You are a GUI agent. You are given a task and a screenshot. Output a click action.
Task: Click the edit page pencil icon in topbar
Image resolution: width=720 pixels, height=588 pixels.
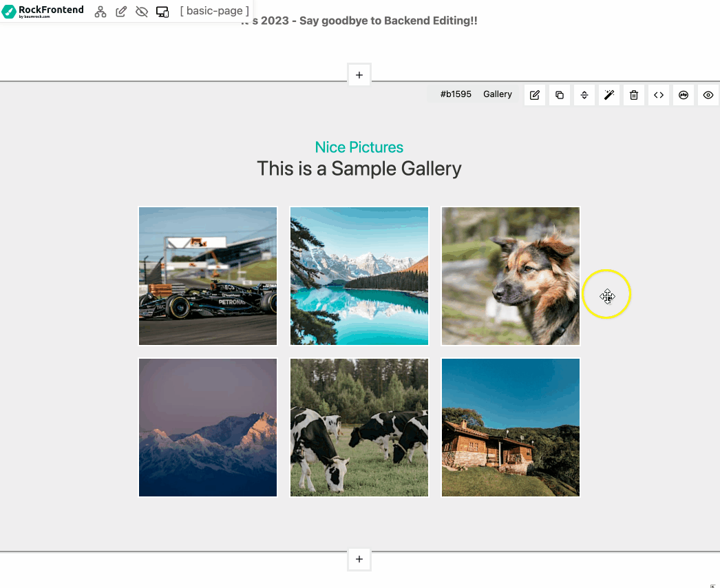[x=121, y=12]
